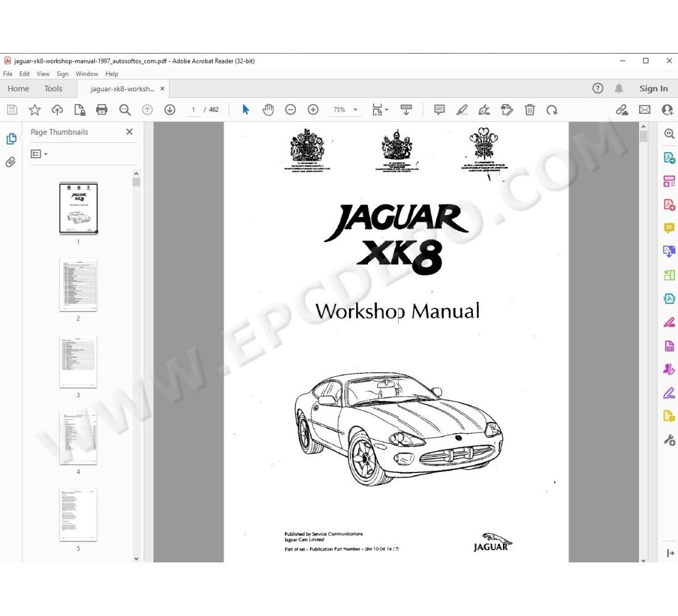Zoom in with the plus icon
Viewport: 678px width, 616px height.
point(313,110)
